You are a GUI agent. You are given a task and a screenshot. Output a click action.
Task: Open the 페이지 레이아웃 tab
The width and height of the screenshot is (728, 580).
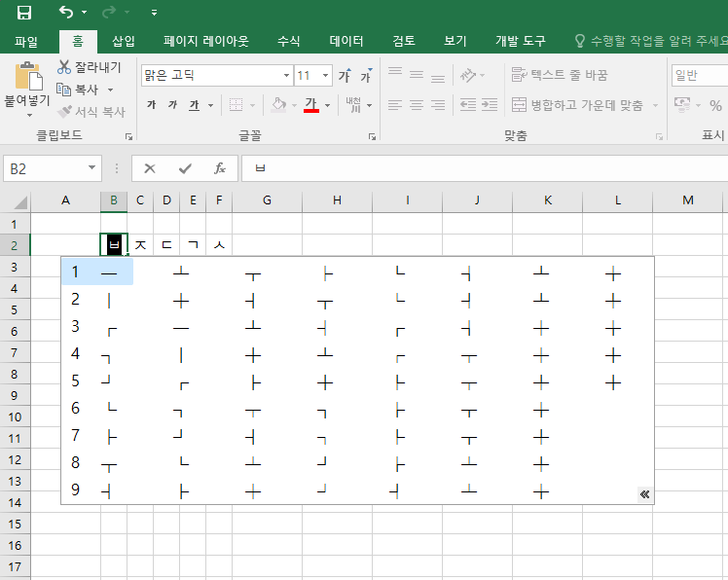pos(206,41)
